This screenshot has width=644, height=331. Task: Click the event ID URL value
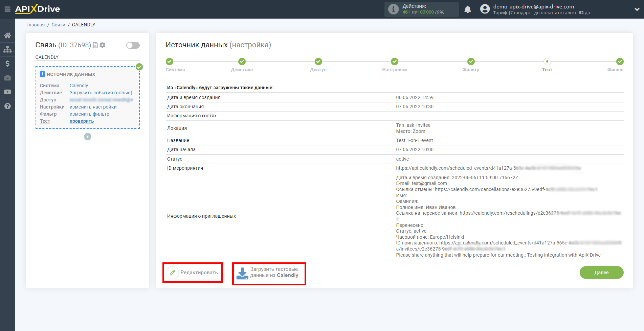pyautogui.click(x=488, y=168)
